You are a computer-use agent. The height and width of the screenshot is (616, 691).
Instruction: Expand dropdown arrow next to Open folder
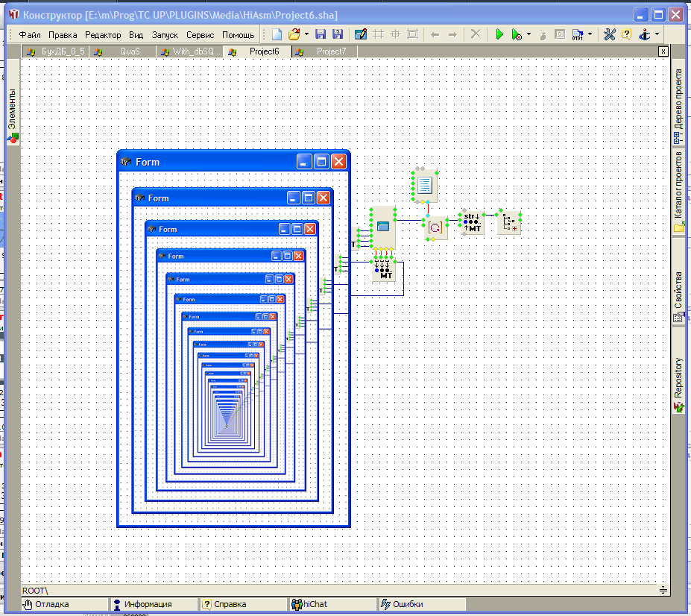tap(306, 34)
